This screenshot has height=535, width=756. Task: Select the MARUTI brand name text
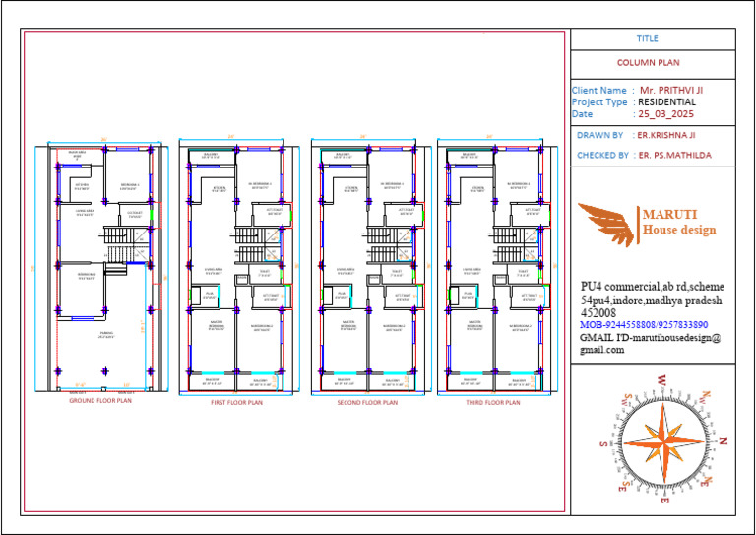coord(669,214)
